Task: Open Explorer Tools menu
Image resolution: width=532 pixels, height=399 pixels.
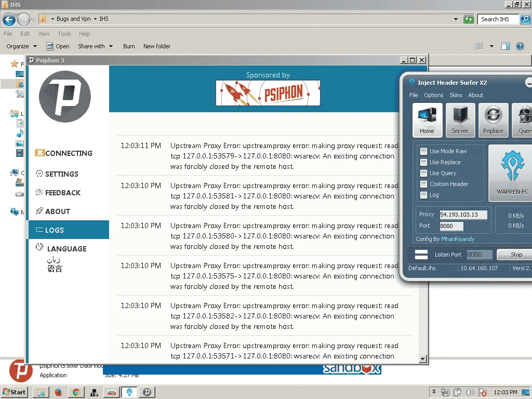Action: 64,34
